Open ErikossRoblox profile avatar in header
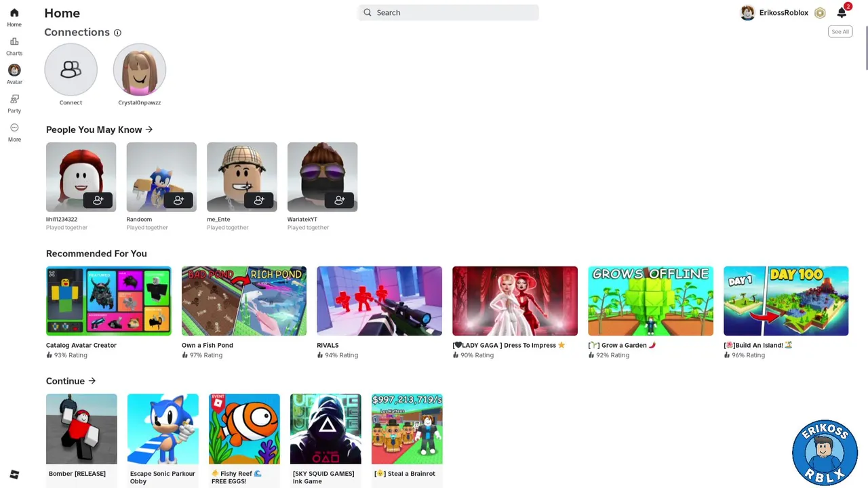Image resolution: width=868 pixels, height=488 pixels. point(747,13)
